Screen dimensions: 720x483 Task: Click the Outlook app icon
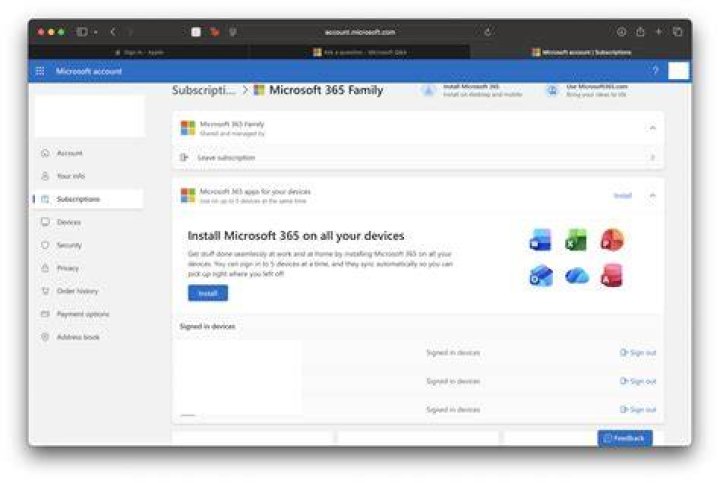[541, 275]
